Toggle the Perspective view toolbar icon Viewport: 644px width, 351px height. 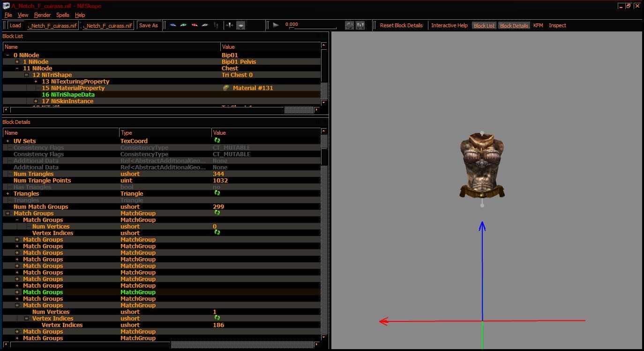tap(240, 25)
